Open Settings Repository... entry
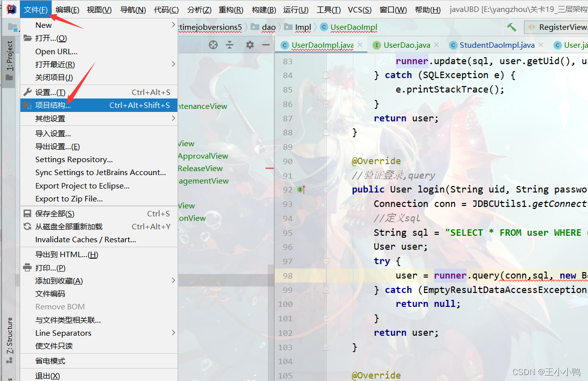The height and width of the screenshot is (381, 588). coord(99,160)
